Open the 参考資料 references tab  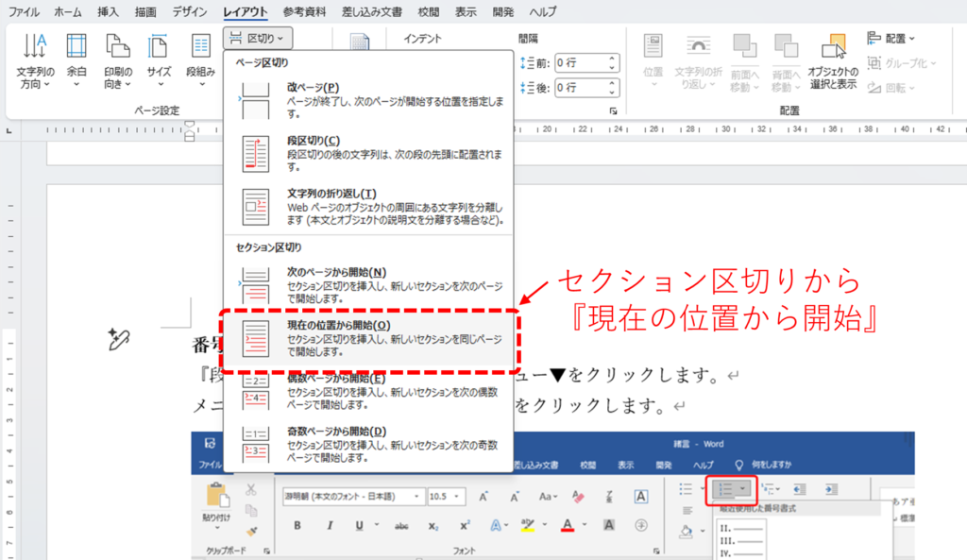[x=304, y=12]
